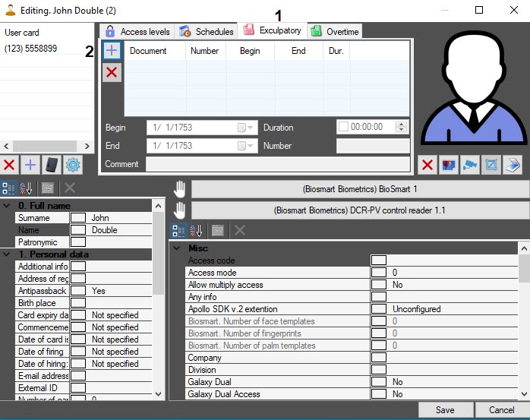This screenshot has width=530, height=420.
Task: Toggle the Antipassback row checkbox
Action: point(78,291)
